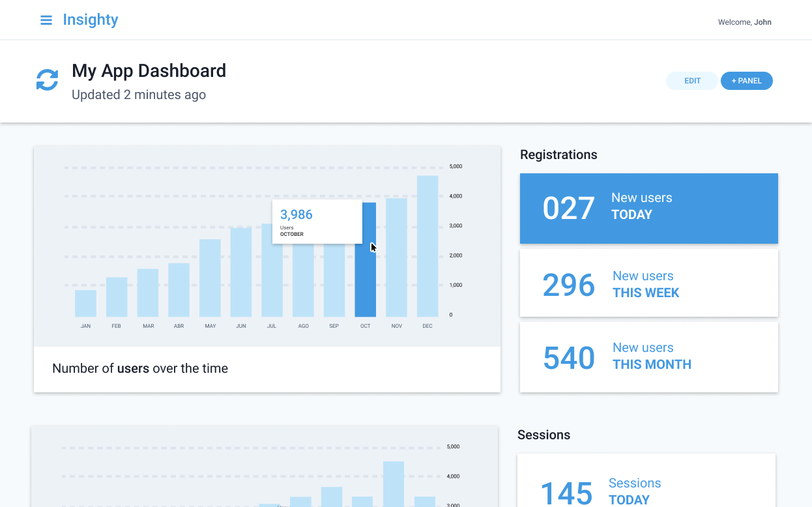Toggle selection of New users THIS MONTH card
This screenshot has width=812, height=507.
pyautogui.click(x=648, y=356)
